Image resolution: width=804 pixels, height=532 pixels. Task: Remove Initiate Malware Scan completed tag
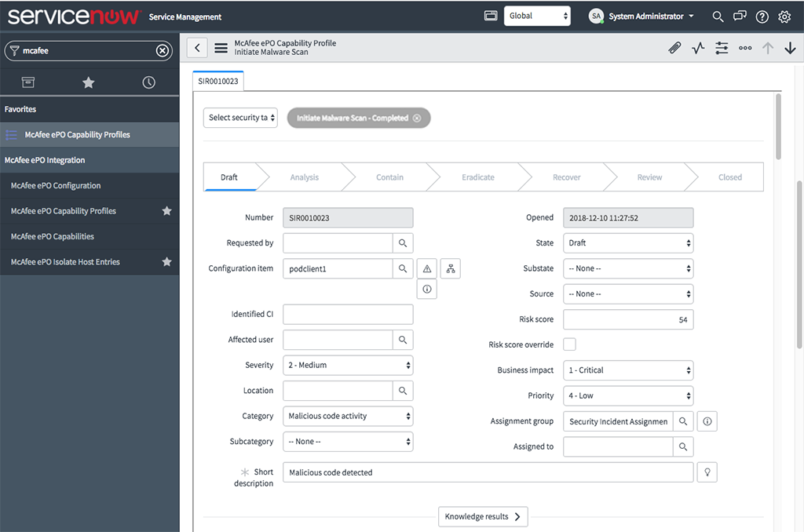coord(417,118)
